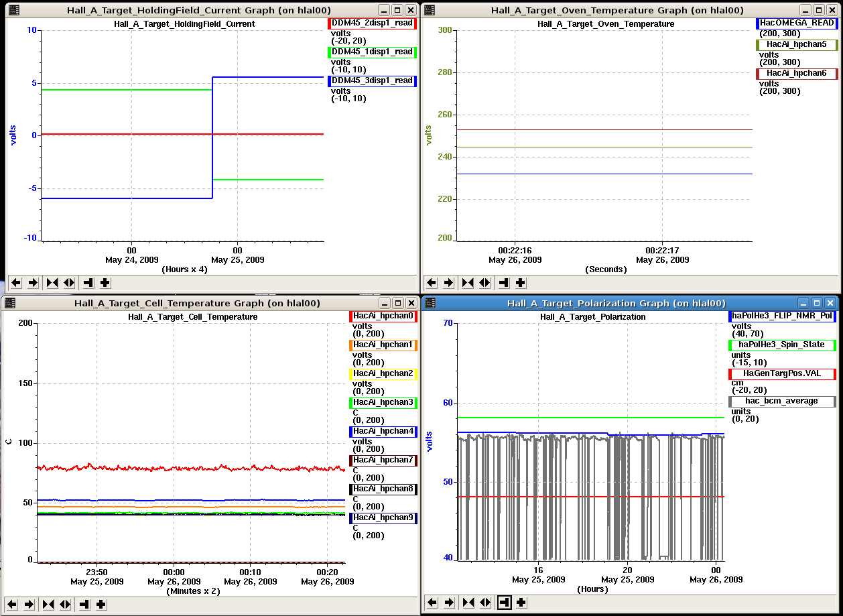Click the "(Seconds)" axis label

pos(606,269)
